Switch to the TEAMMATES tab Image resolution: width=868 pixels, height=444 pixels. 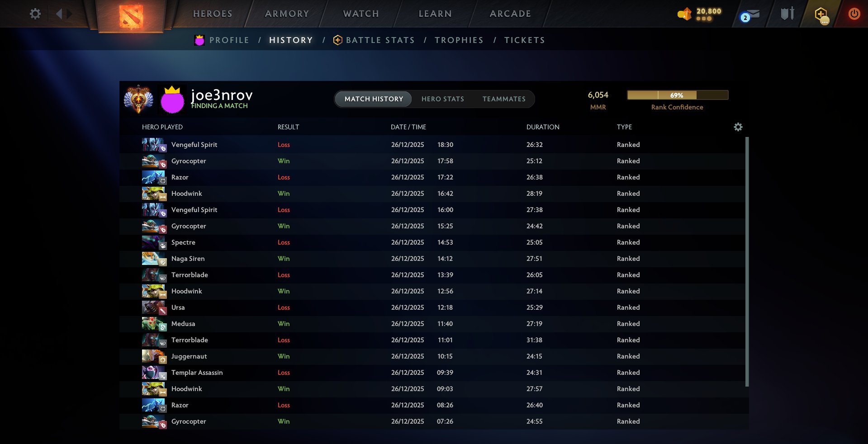504,99
